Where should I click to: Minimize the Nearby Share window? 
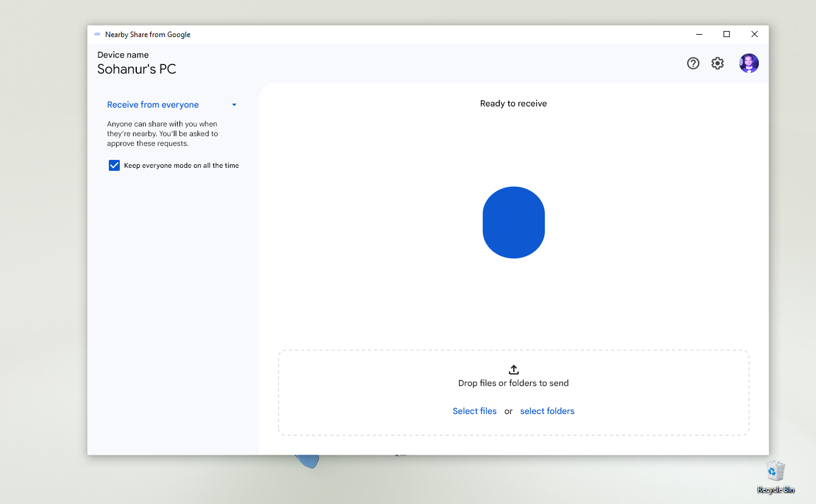[x=699, y=34]
